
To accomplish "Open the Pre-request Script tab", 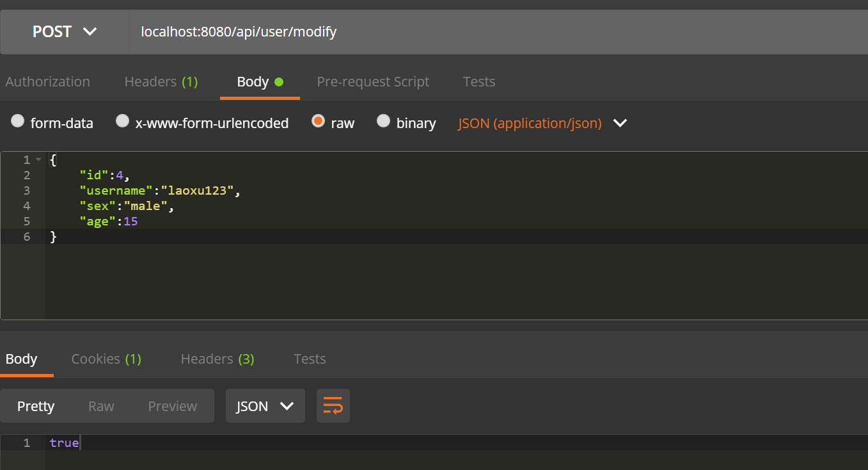I will [373, 82].
